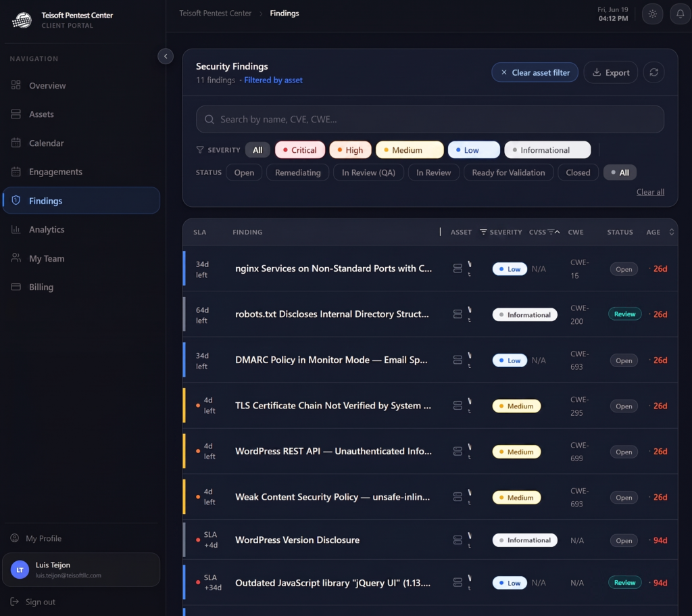Filter status by In Review (QA)
Viewport: 692px width, 616px height.
coord(368,172)
